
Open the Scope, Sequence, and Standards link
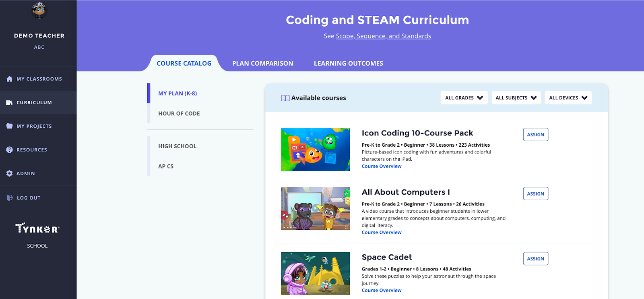(384, 36)
